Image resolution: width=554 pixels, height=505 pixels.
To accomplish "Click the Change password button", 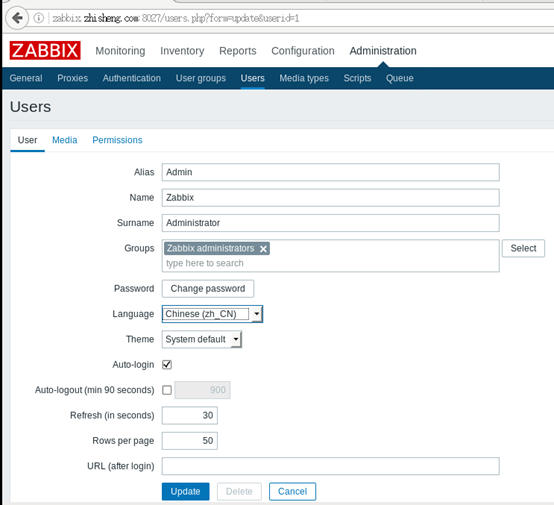I will point(208,289).
